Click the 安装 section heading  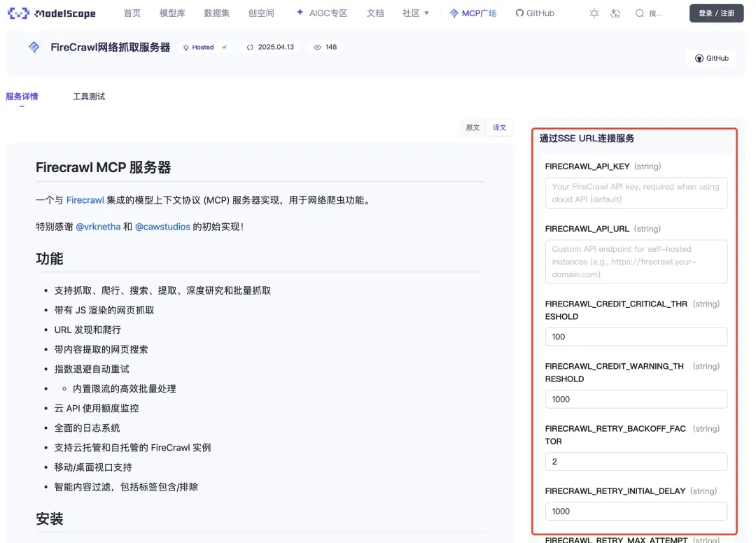[49, 519]
